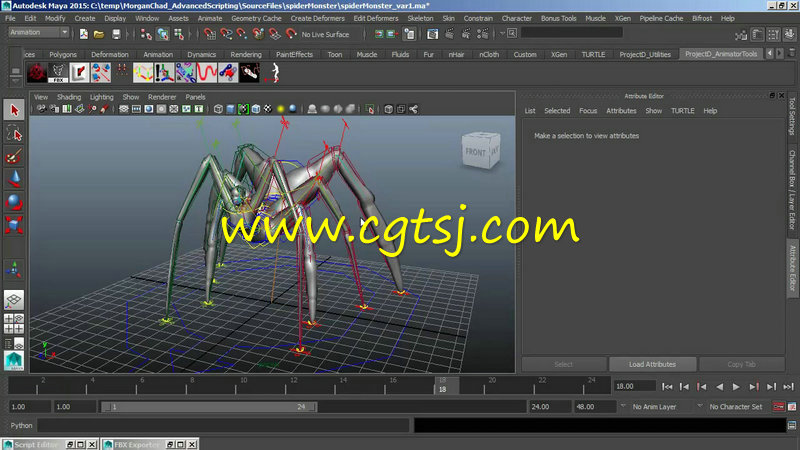800x450 pixels.
Task: Open the Character Set dropdown arrow
Action: [700, 407]
